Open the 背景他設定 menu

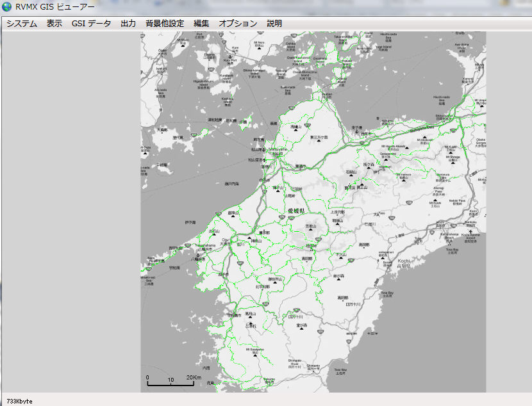pos(165,23)
